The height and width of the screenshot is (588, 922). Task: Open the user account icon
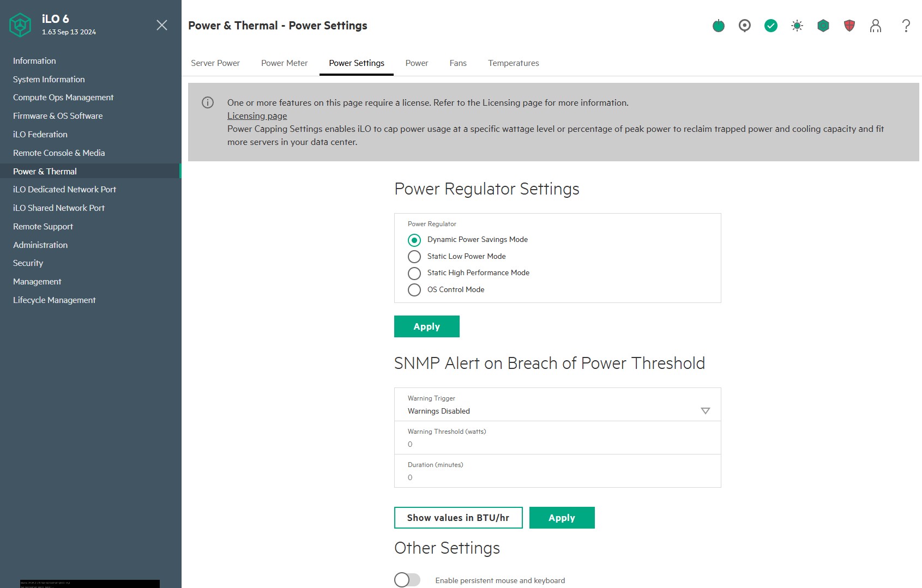(875, 26)
